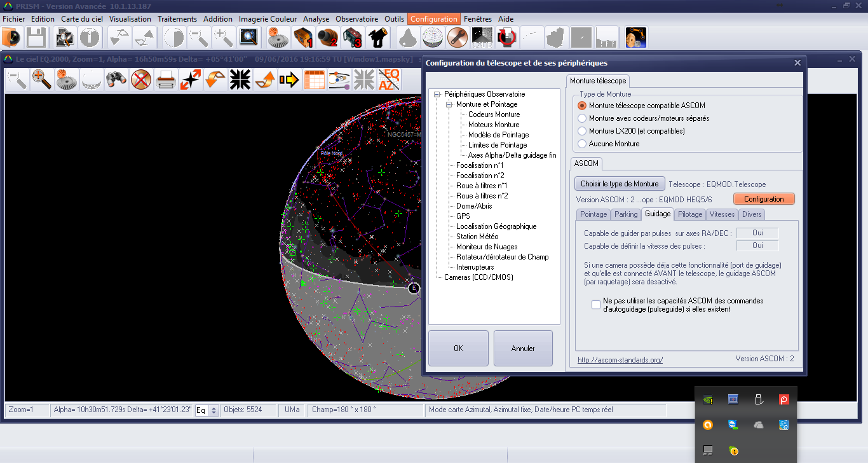
Task: Click the orange zoom-in magnifier icon
Action: point(42,79)
